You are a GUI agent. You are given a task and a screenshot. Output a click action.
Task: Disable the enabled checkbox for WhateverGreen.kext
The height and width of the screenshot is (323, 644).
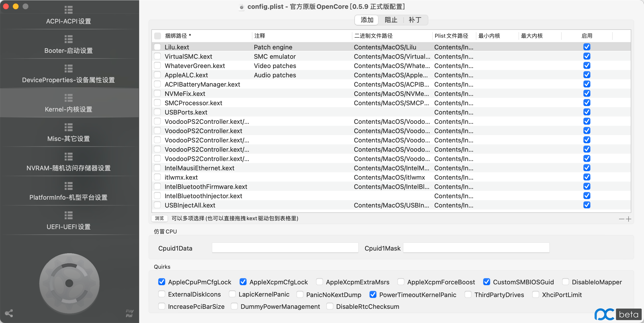(x=587, y=65)
